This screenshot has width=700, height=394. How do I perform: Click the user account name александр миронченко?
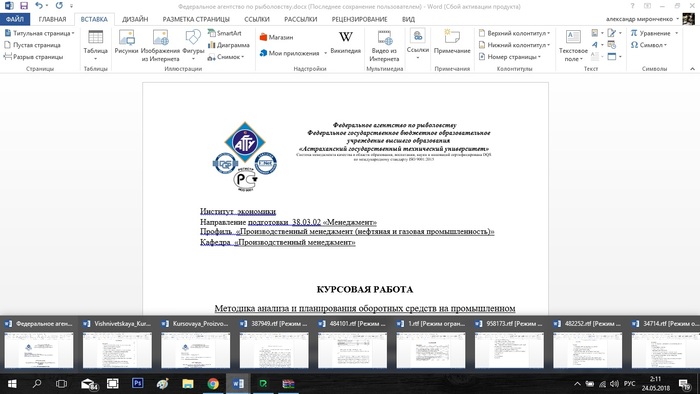pyautogui.click(x=639, y=19)
